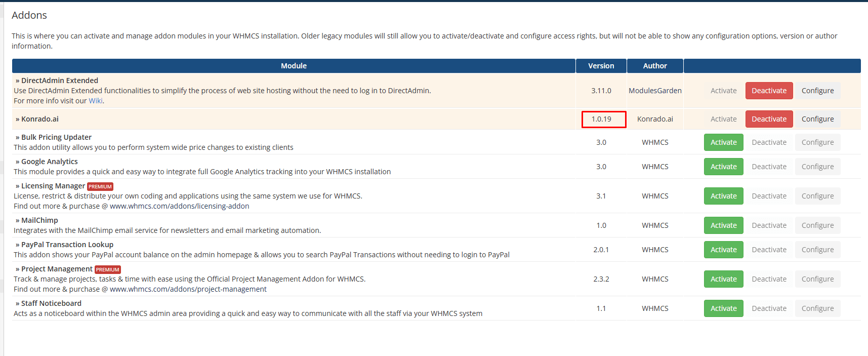
Task: Click the licensing-addon purchase URL text
Action: 180,206
